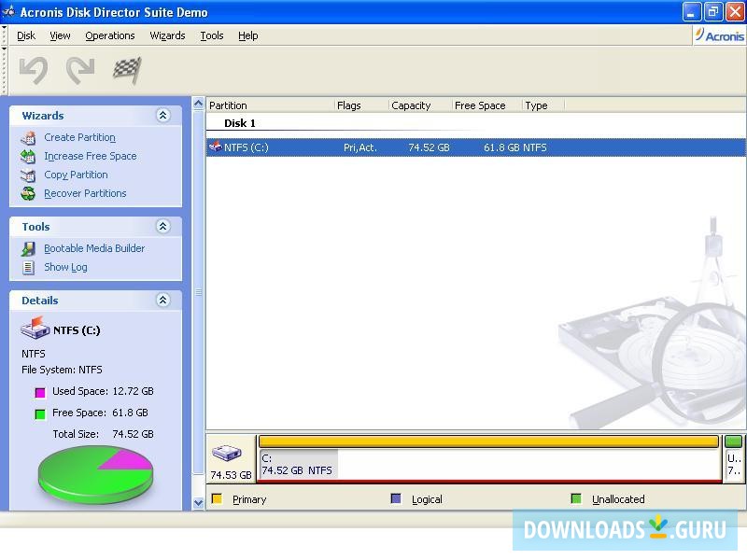Screen dimensions: 747x560
Task: Collapse the Details panel
Action: (162, 300)
